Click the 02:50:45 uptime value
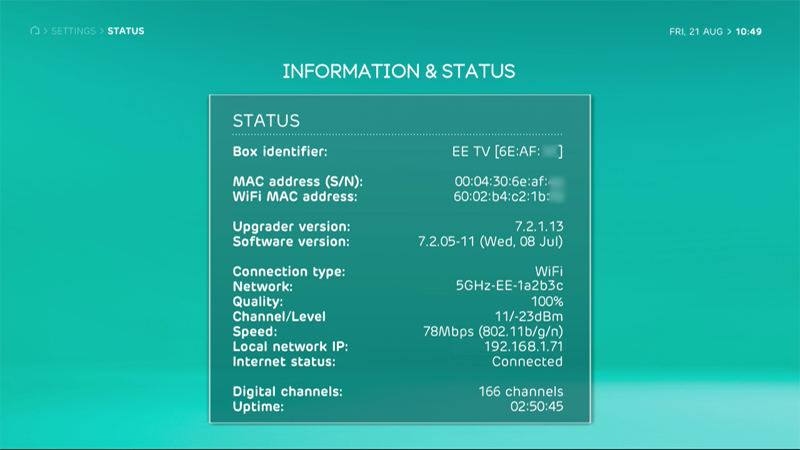The image size is (800, 450). (537, 407)
